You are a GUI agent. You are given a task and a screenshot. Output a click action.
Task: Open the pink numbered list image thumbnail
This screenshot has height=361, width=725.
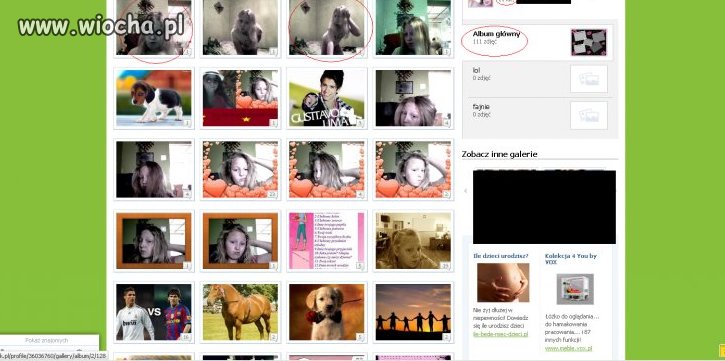(x=327, y=241)
